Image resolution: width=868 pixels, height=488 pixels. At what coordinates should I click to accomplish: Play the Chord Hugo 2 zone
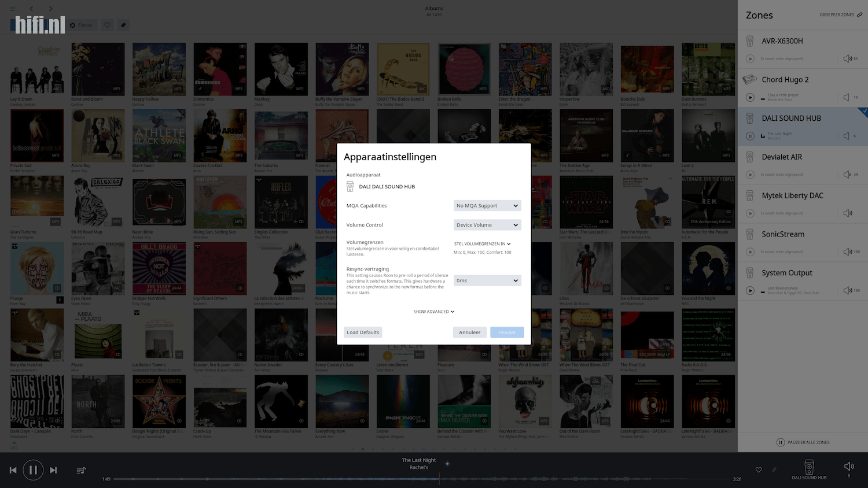tap(750, 98)
